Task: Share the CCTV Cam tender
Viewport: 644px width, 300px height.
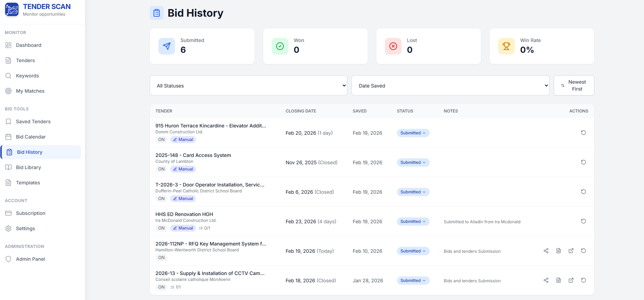Action: (x=546, y=280)
